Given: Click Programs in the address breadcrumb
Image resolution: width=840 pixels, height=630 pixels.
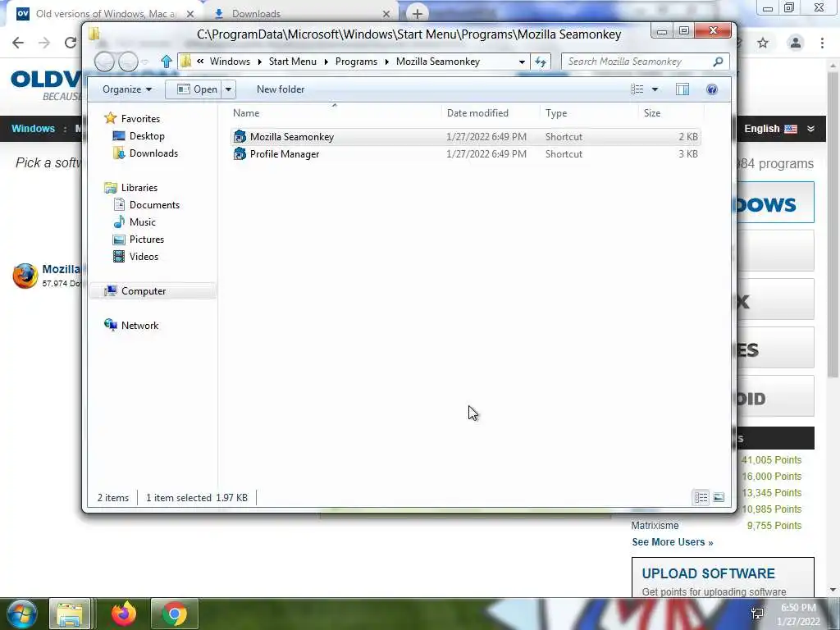Looking at the screenshot, I should [x=356, y=62].
